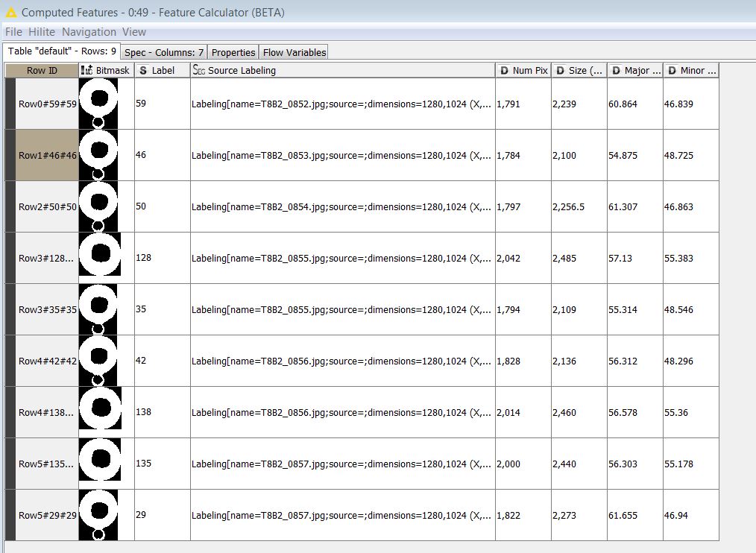The height and width of the screenshot is (553, 756).
Task: Click Minor cell 46.94
Action: point(691,516)
